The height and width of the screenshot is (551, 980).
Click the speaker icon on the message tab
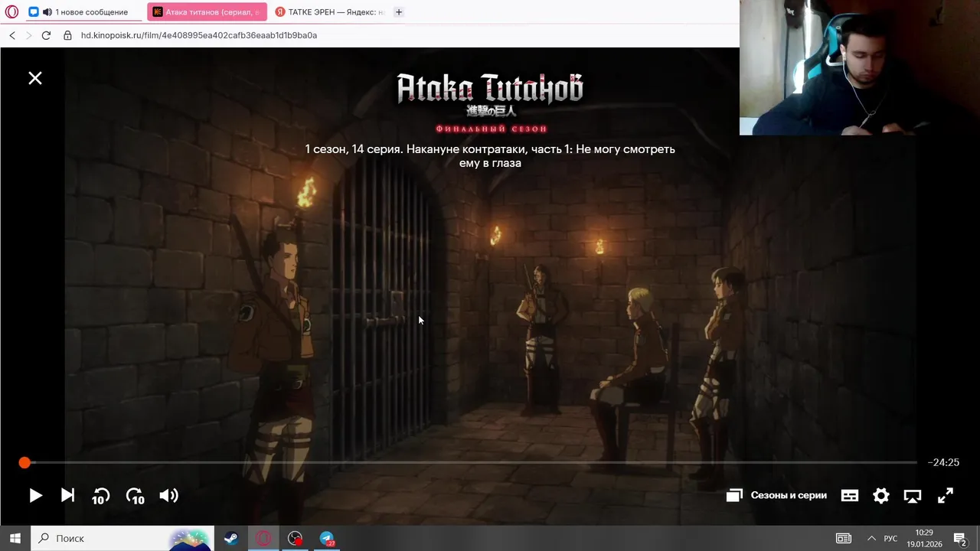[47, 12]
